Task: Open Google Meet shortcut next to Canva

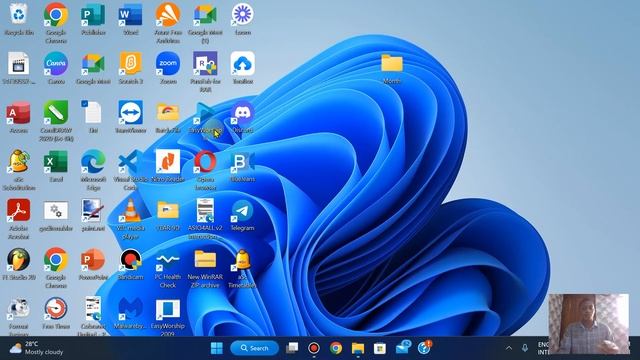Action: click(x=93, y=68)
